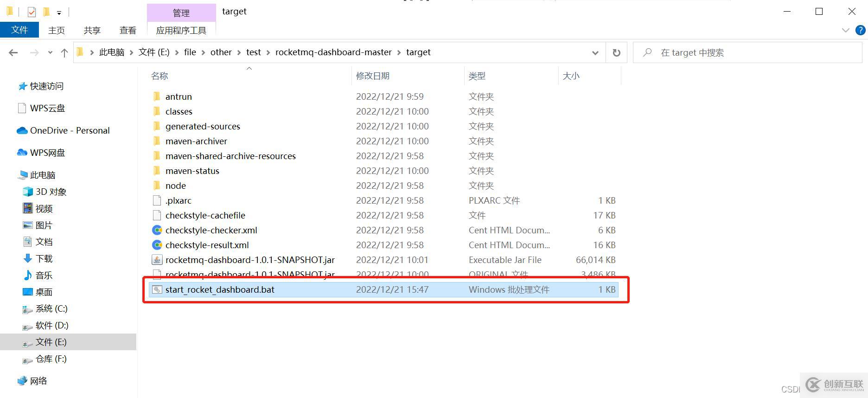Refresh the target folder view
The height and width of the screenshot is (398, 868).
(616, 52)
